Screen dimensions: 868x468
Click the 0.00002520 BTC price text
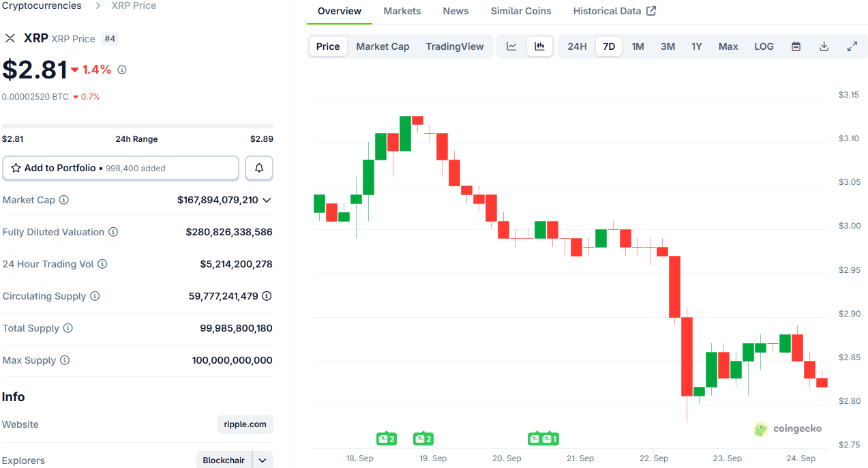[35, 97]
